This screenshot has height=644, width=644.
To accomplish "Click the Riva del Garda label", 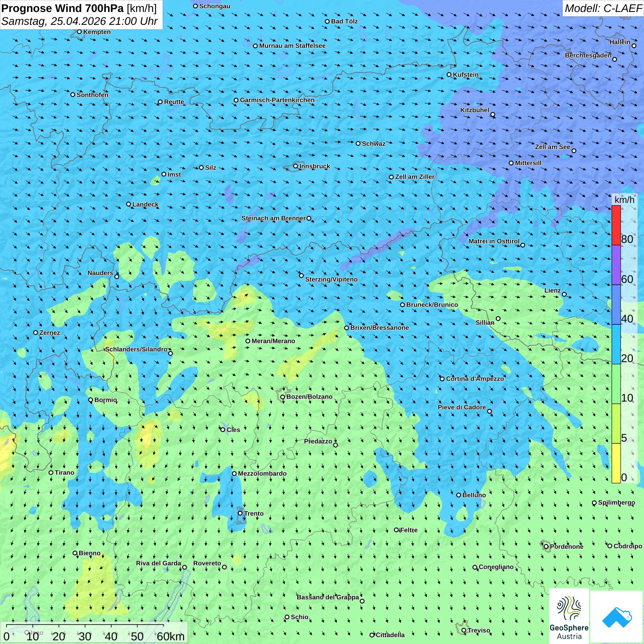I will (159, 563).
